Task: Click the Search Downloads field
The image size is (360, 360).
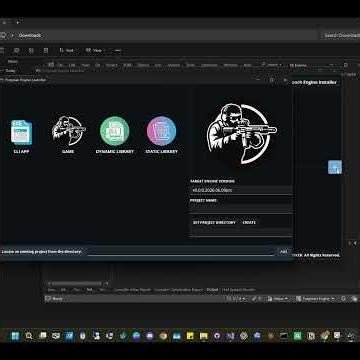Action: (341, 35)
